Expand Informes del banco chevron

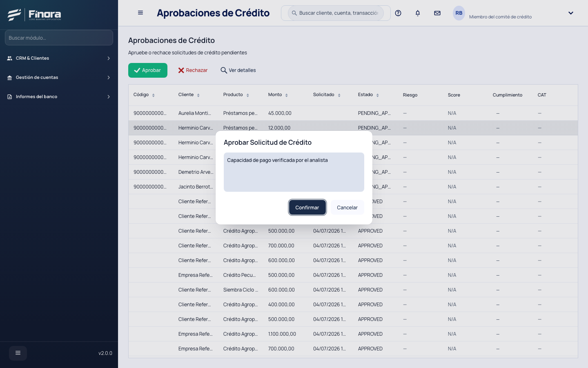[109, 97]
